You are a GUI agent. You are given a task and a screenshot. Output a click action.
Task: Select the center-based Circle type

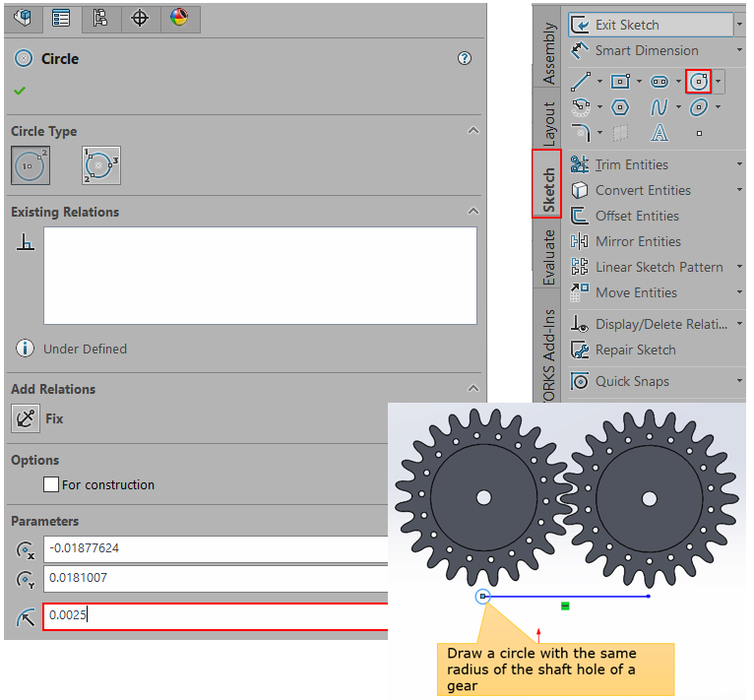(31, 166)
